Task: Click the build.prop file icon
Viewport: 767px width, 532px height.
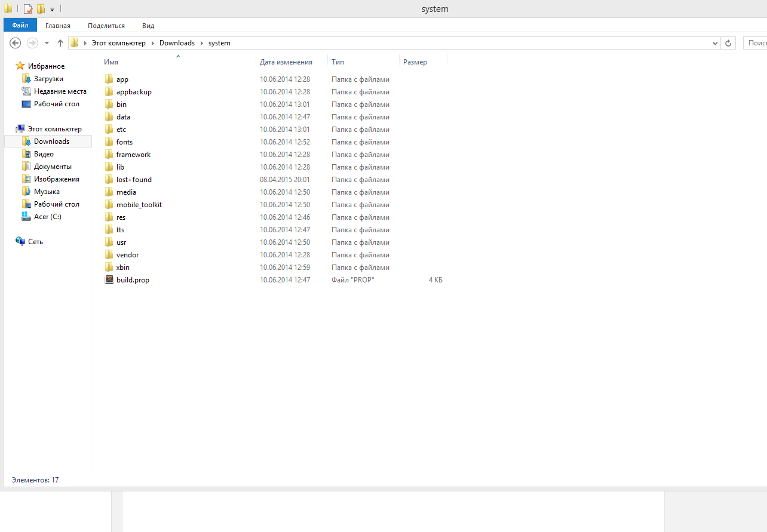Action: 109,280
